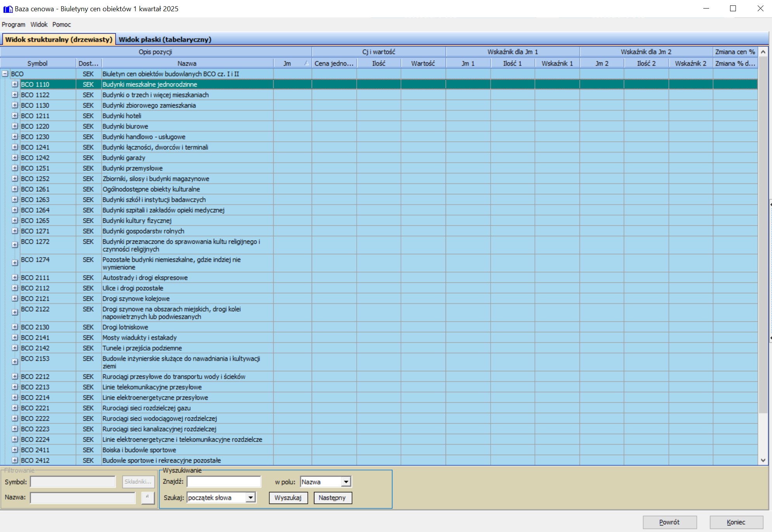The width and height of the screenshot is (772, 532).
Task: Expand the BCO 2412 node
Action: click(15, 460)
